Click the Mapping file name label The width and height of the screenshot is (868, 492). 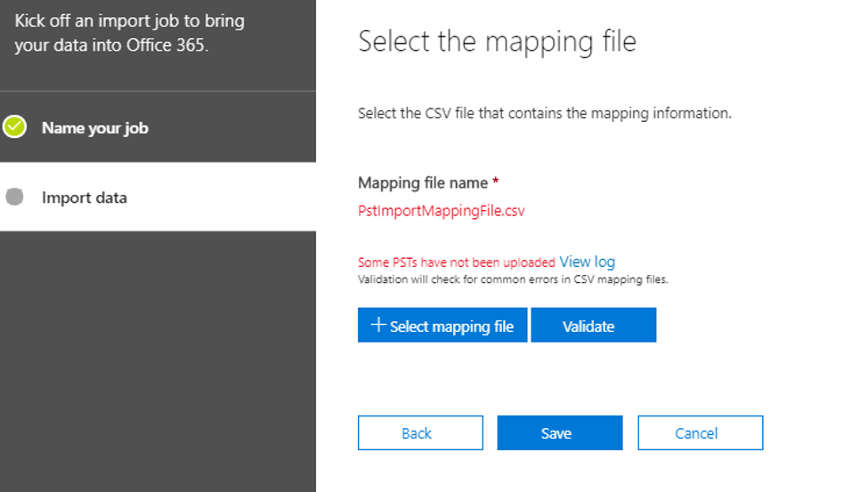coord(423,182)
